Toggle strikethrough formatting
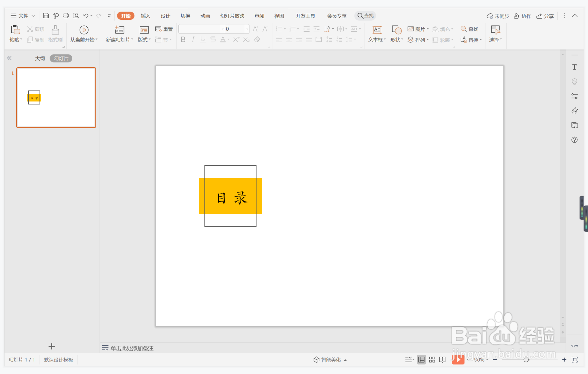Screen dimensions: 588x374 213,39
